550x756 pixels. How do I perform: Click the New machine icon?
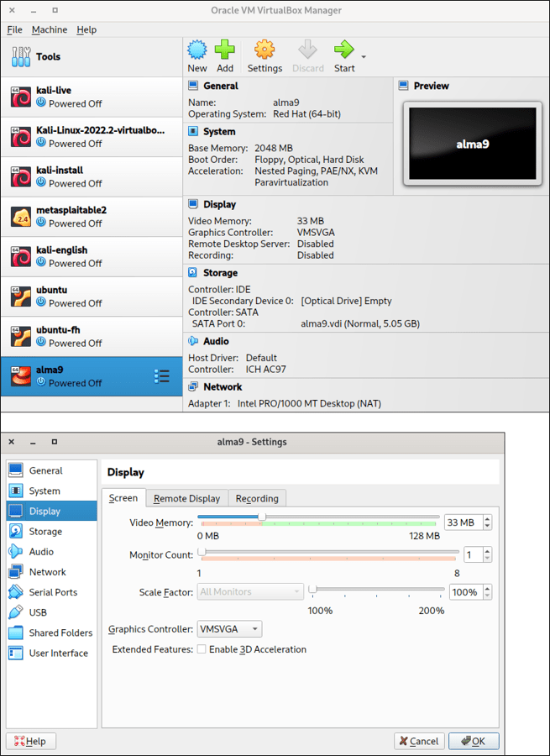coord(197,50)
